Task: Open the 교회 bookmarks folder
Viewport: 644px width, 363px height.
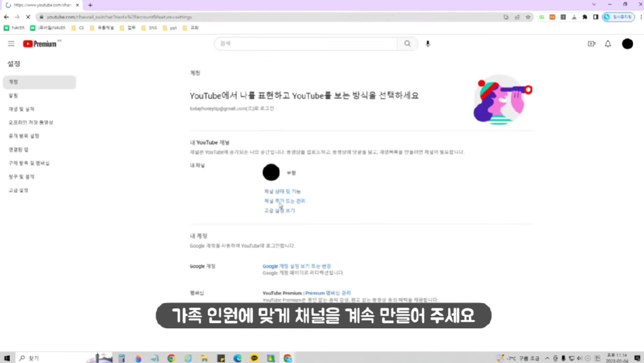Action: 191,28
